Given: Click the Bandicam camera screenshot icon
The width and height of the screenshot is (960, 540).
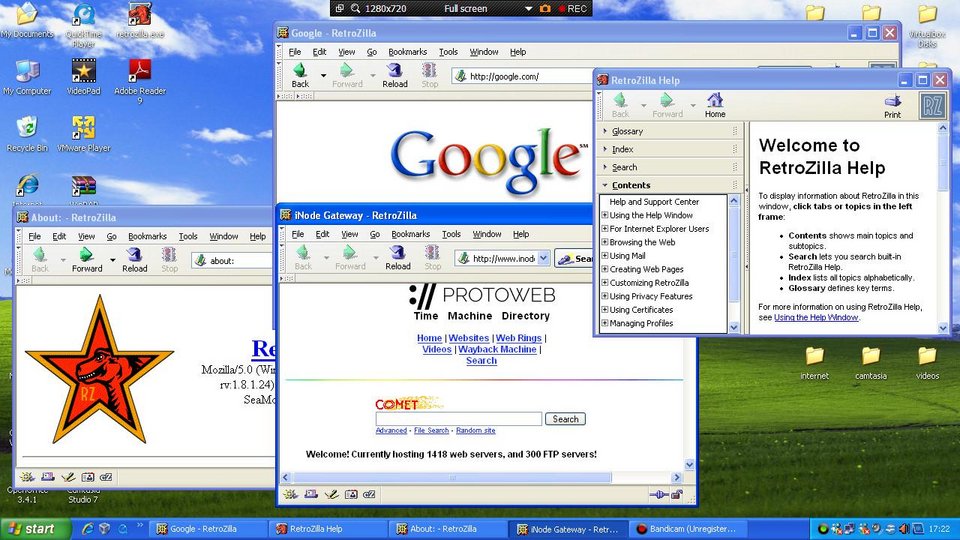Looking at the screenshot, I should click(x=545, y=9).
